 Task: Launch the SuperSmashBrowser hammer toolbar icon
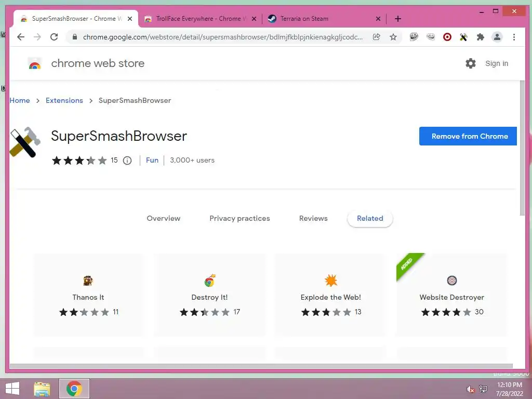point(463,37)
